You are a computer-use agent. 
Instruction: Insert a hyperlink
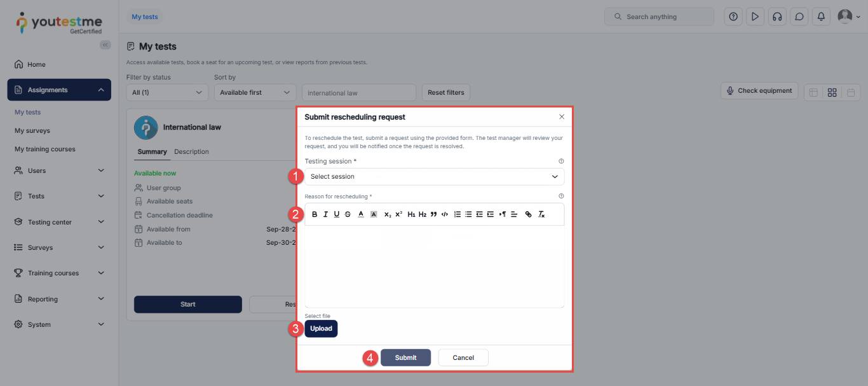coord(529,214)
